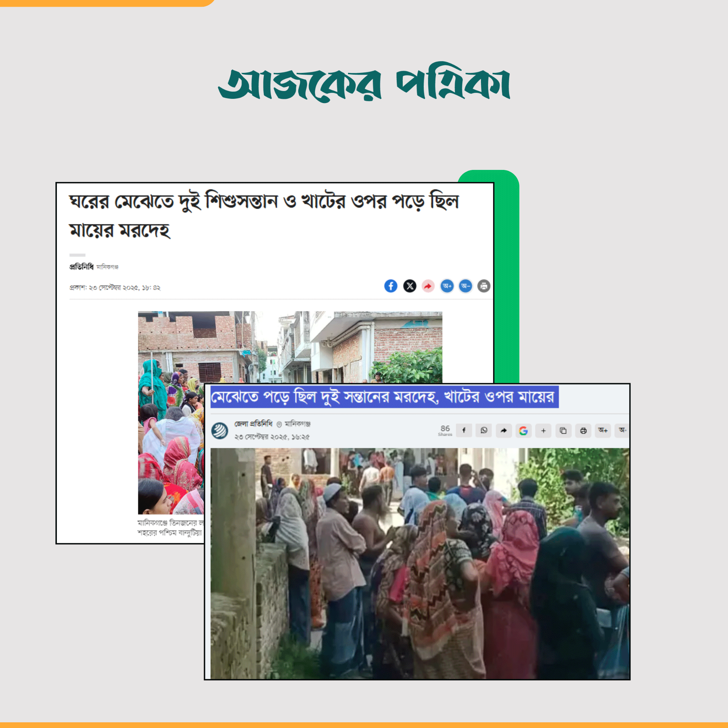Click 'প্রকাশ: ২৩ সেপ্টেম্বর ২০২৫, ১৮: ৪২' text

click(x=115, y=288)
